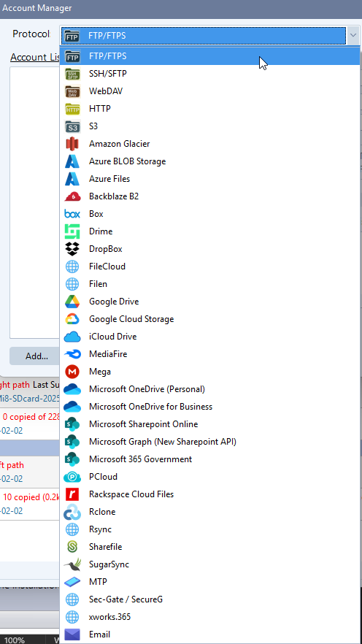The width and height of the screenshot is (362, 644).
Task: Select Microsoft Graph (New Sharepoint API)
Action: click(209, 442)
